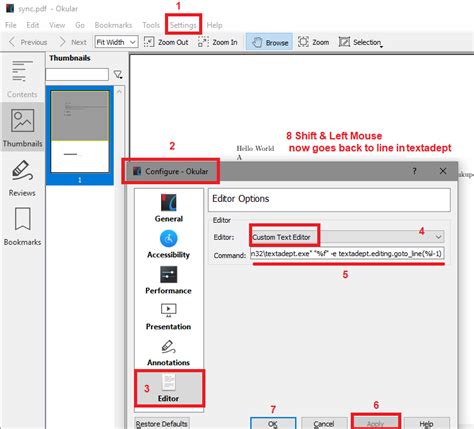474x429 pixels.
Task: Open Annotations configuration page
Action: coord(169,352)
